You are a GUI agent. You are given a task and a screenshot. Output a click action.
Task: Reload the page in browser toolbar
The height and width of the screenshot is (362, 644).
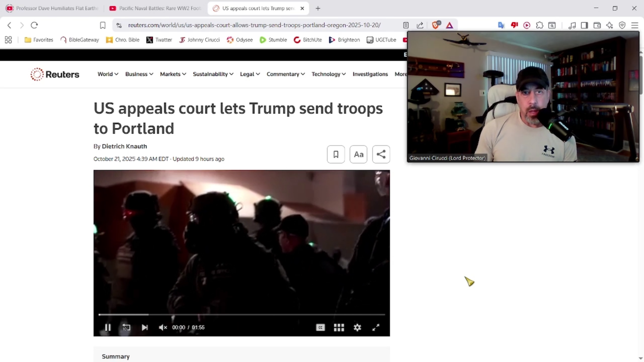(34, 25)
